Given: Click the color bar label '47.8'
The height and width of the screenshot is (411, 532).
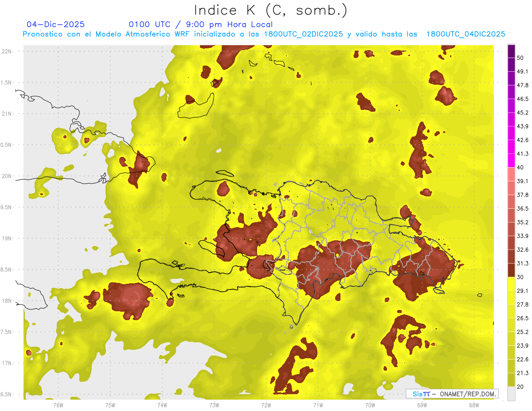Looking at the screenshot, I should pos(523,85).
